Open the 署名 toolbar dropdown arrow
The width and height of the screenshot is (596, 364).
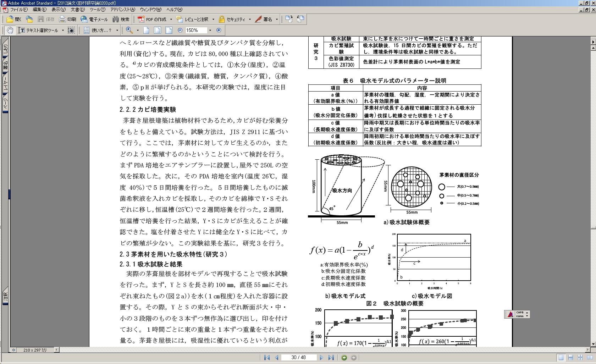(x=277, y=20)
